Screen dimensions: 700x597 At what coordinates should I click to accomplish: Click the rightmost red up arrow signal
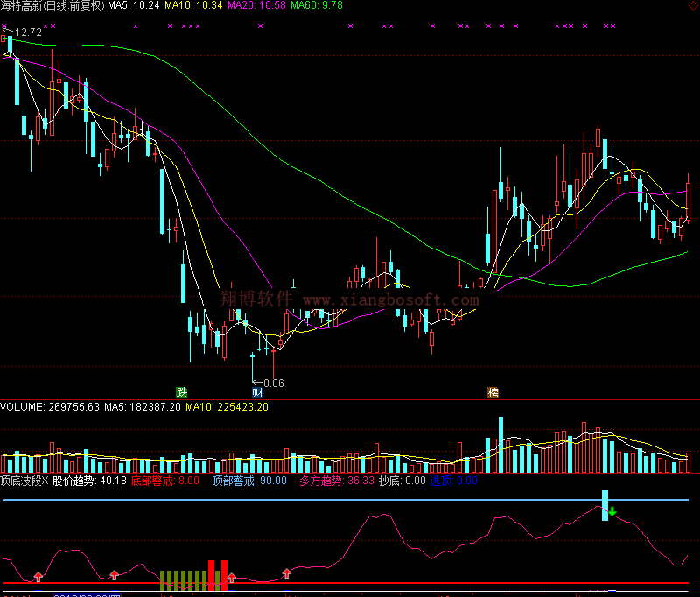[x=286, y=573]
